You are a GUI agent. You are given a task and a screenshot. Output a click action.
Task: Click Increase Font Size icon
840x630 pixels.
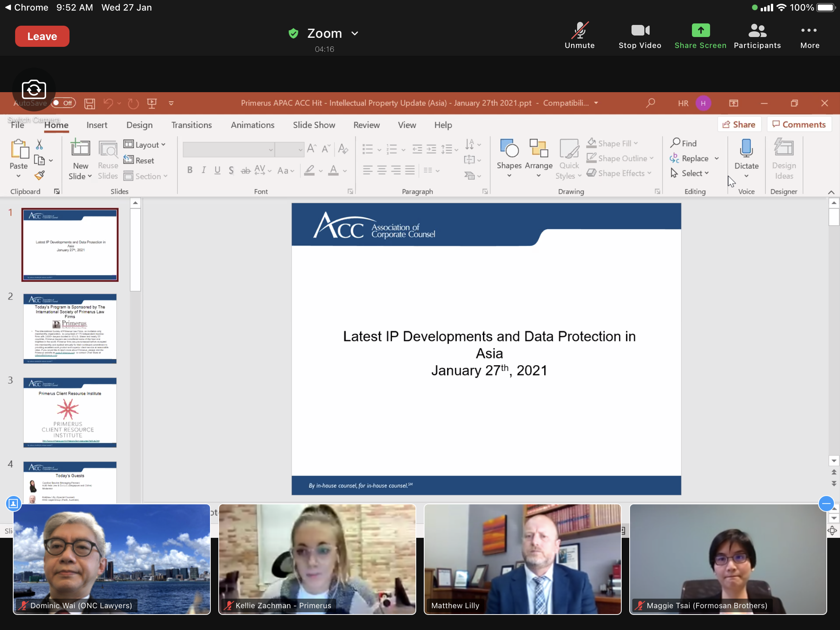tap(312, 148)
